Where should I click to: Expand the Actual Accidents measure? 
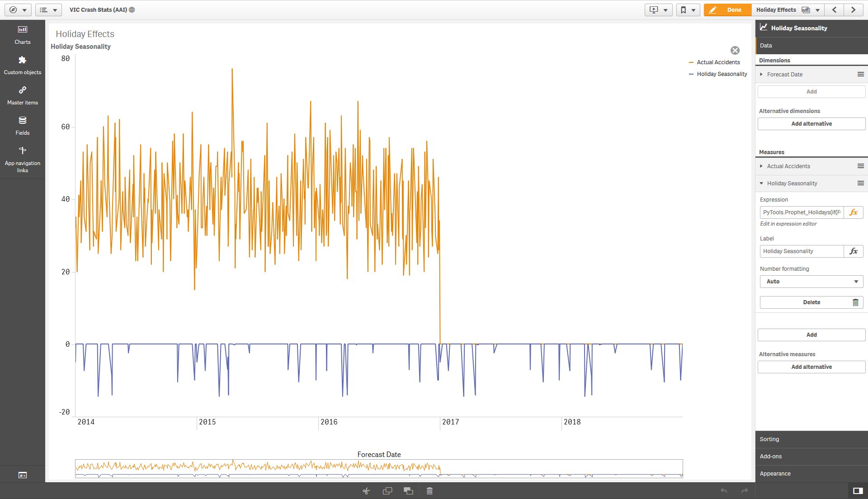(764, 166)
